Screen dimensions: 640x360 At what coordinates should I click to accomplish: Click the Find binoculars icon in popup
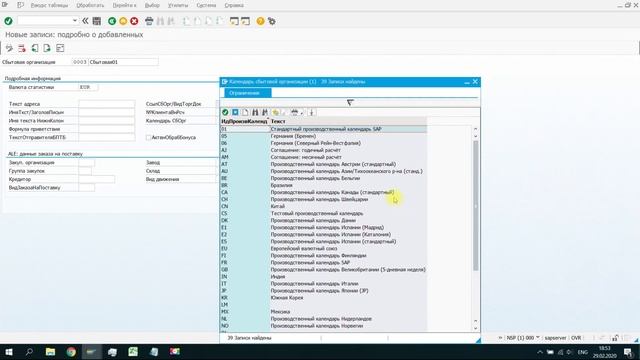(255, 112)
